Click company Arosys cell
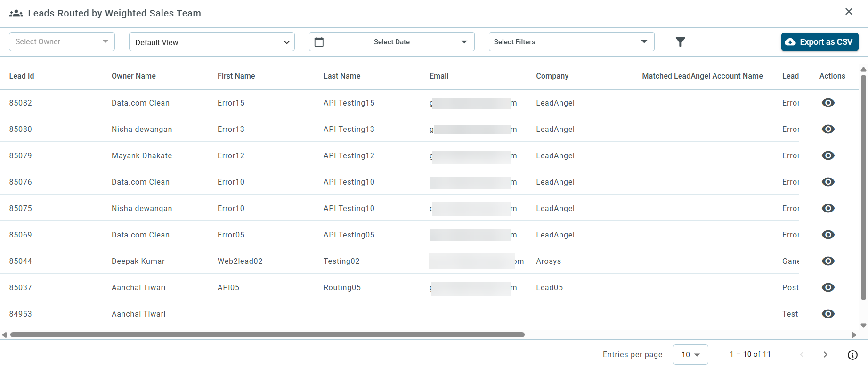 (x=549, y=261)
